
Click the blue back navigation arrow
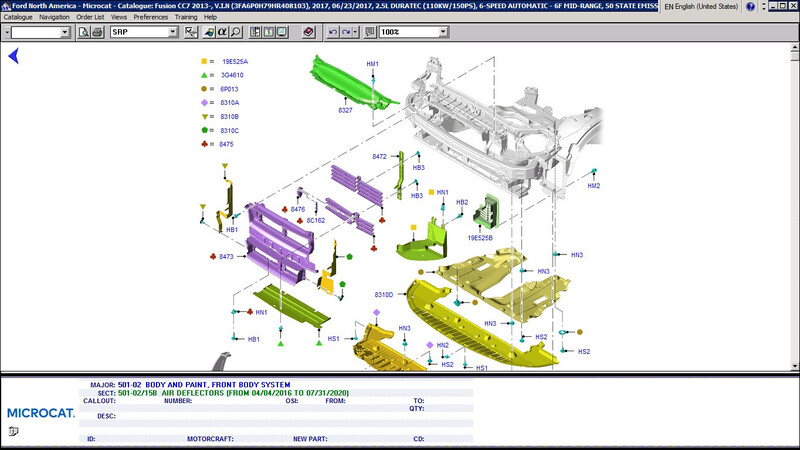click(x=14, y=56)
